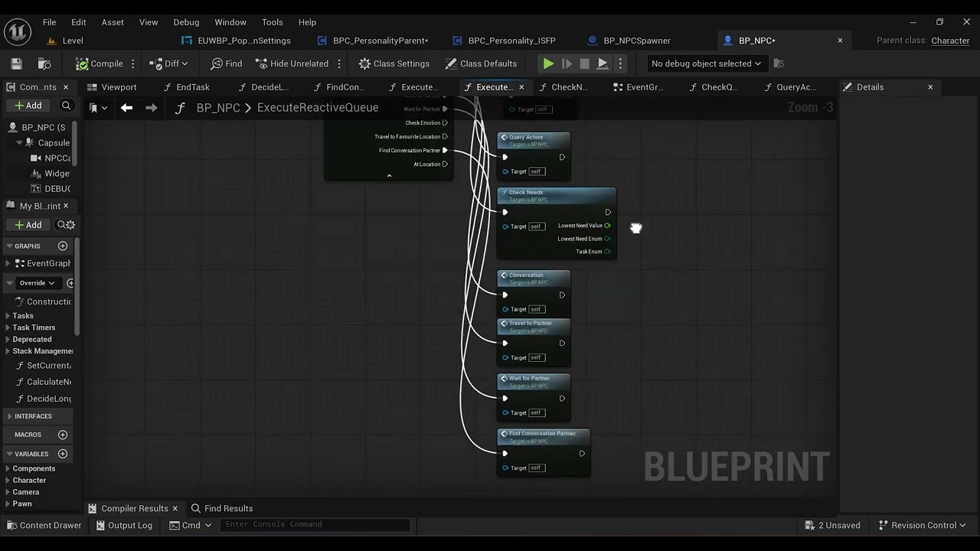This screenshot has height=551, width=980.
Task: Click the frame skip play button
Action: (x=567, y=64)
